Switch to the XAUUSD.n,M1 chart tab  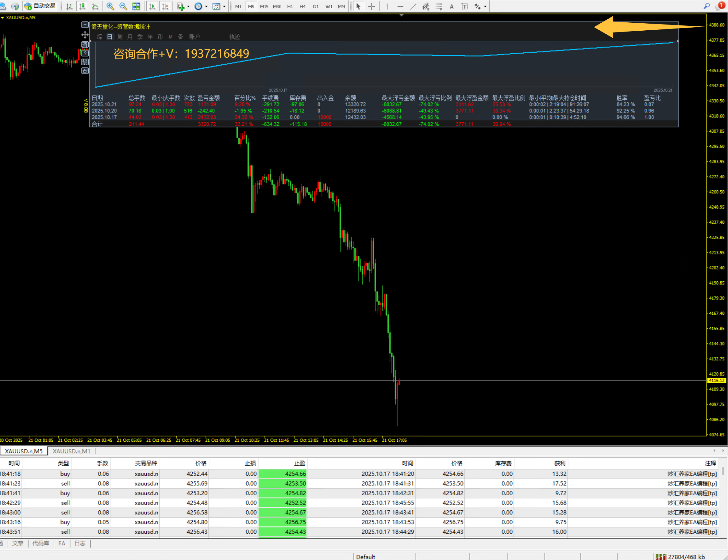coord(71,451)
